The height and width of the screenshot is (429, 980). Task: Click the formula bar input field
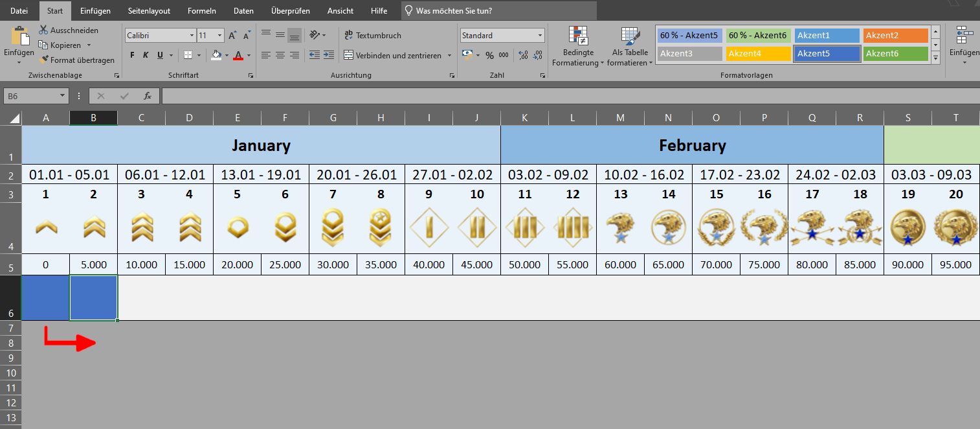pos(570,96)
